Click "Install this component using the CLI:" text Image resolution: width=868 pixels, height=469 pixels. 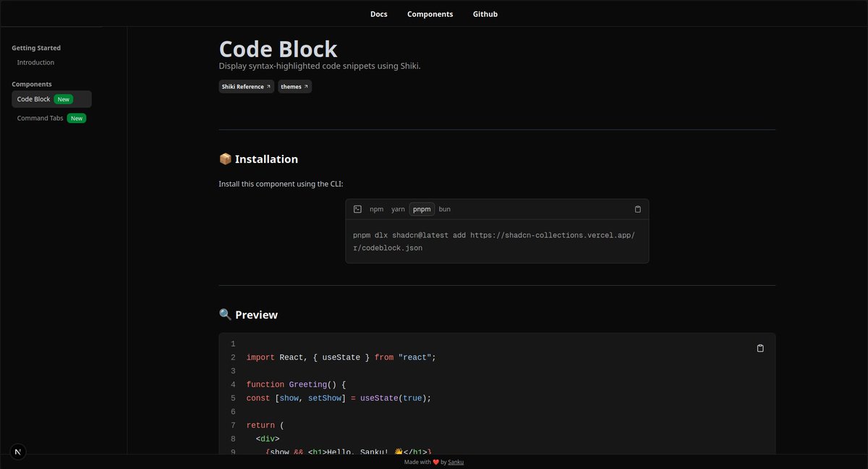[281, 184]
